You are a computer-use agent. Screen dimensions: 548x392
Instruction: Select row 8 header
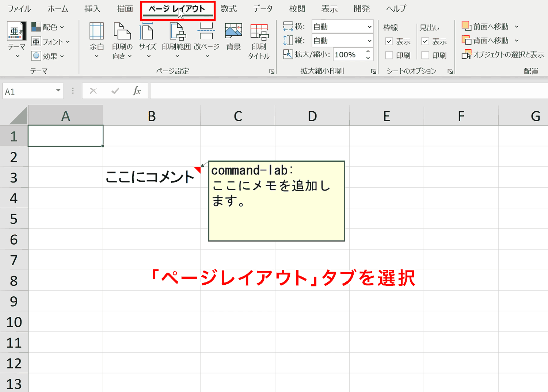(14, 281)
